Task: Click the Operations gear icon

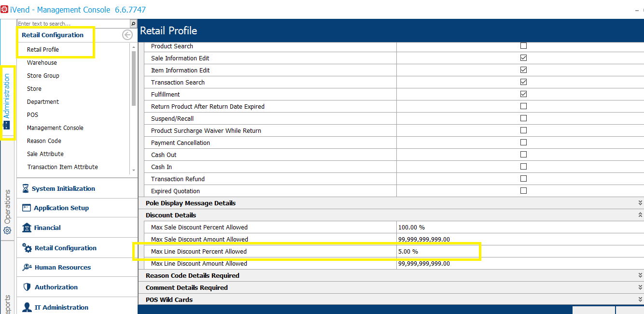Action: click(7, 230)
